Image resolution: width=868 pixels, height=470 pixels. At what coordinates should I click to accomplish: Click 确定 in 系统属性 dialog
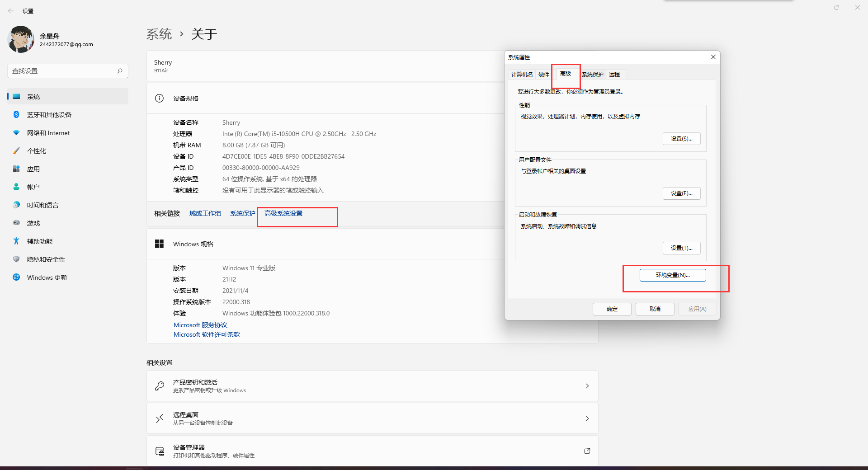tap(612, 309)
